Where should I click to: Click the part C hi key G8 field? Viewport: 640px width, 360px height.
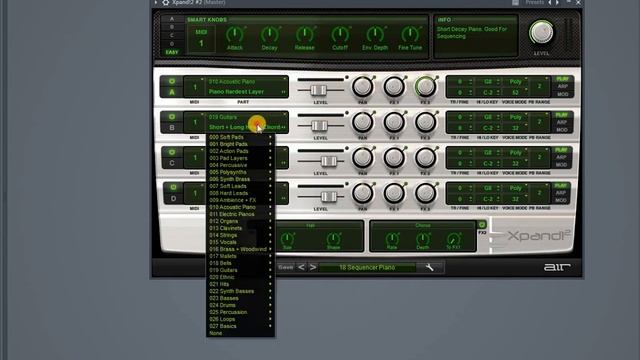click(488, 153)
